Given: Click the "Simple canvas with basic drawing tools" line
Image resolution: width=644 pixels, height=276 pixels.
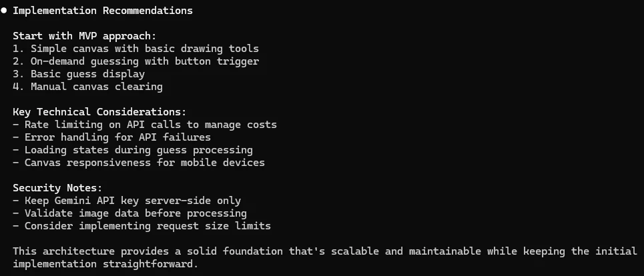Looking at the screenshot, I should click(135, 49).
